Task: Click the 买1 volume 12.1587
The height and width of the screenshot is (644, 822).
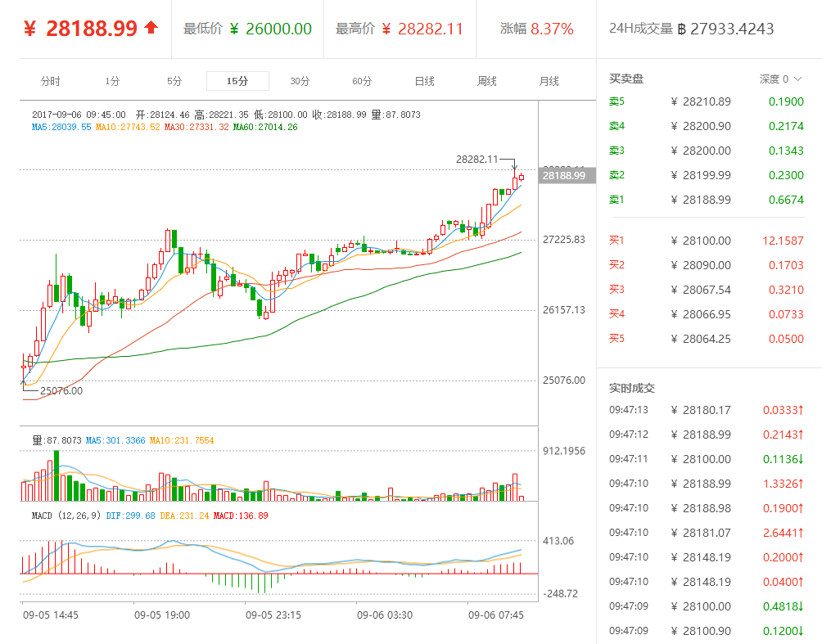Action: [783, 241]
